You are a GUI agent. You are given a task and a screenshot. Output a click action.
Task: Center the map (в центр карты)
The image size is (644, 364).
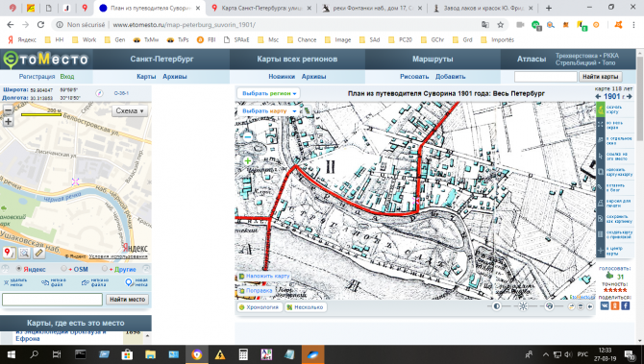(x=601, y=251)
